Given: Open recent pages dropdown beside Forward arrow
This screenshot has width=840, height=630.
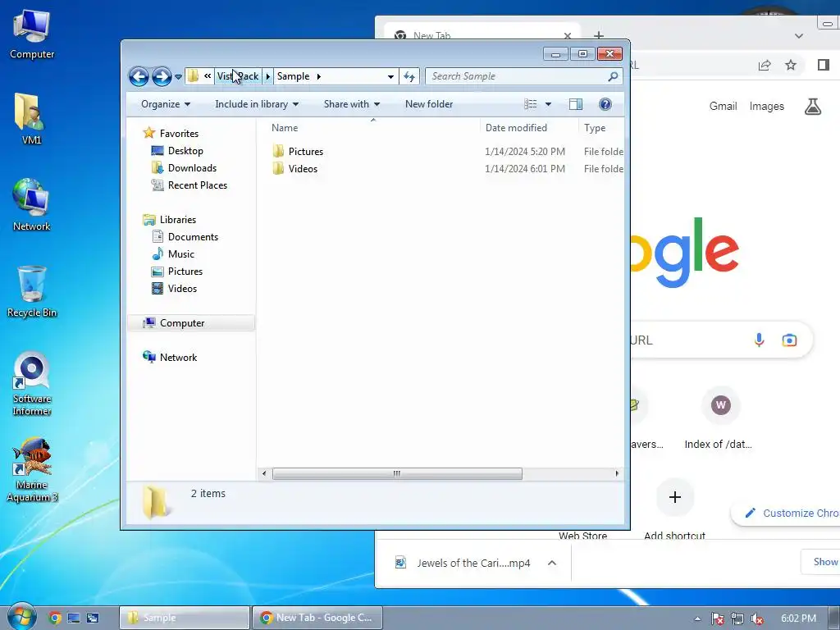Looking at the screenshot, I should (x=178, y=77).
